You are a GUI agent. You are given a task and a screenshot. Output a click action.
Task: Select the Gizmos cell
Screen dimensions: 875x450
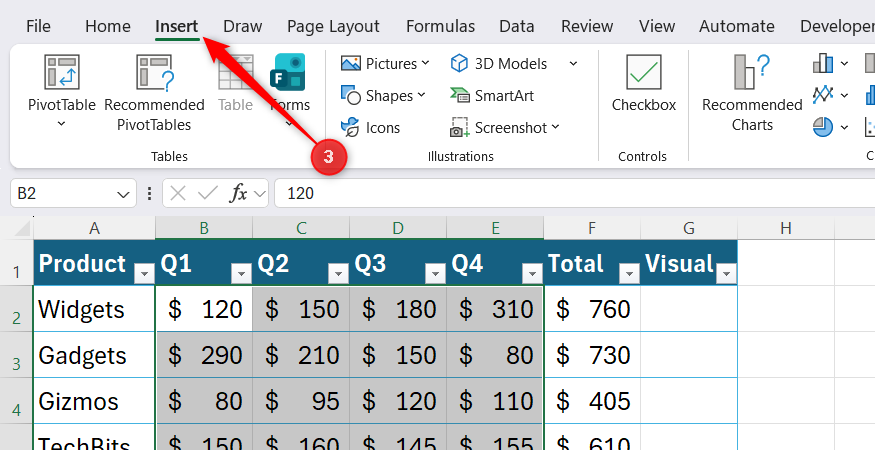[x=94, y=401]
